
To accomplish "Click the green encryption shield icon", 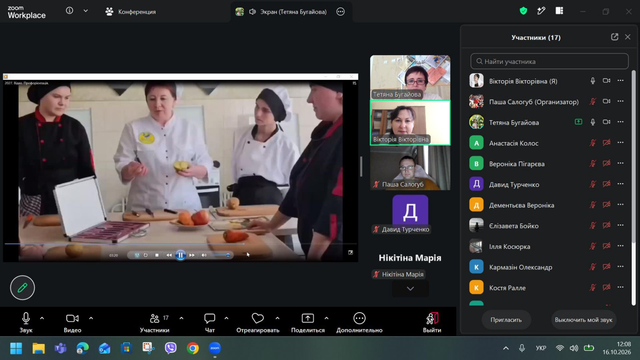I will tap(523, 11).
